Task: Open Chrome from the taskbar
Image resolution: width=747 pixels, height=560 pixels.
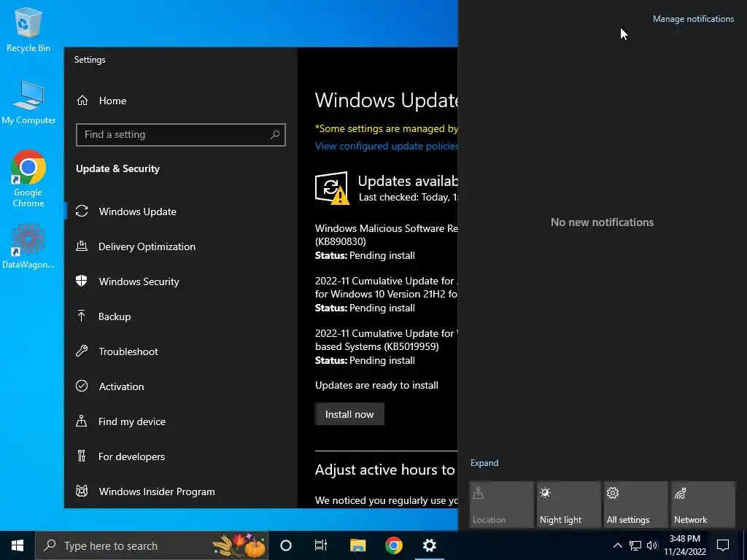Action: click(x=393, y=545)
